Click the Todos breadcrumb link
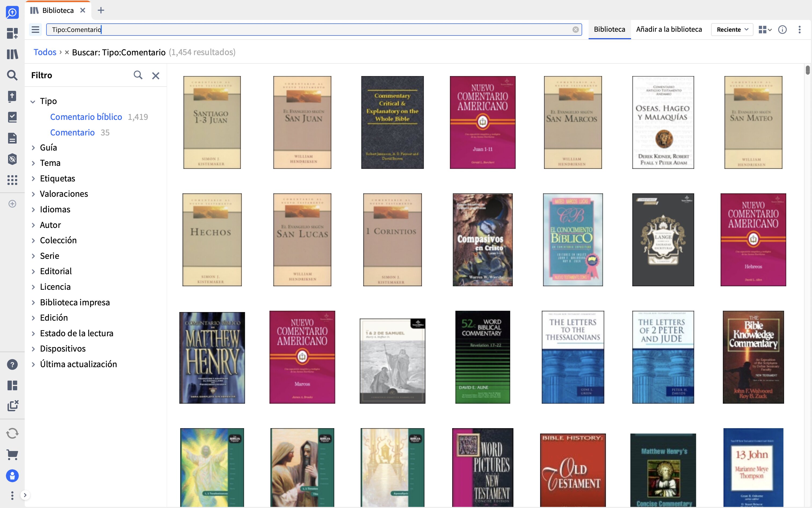The height and width of the screenshot is (508, 812). [45, 52]
